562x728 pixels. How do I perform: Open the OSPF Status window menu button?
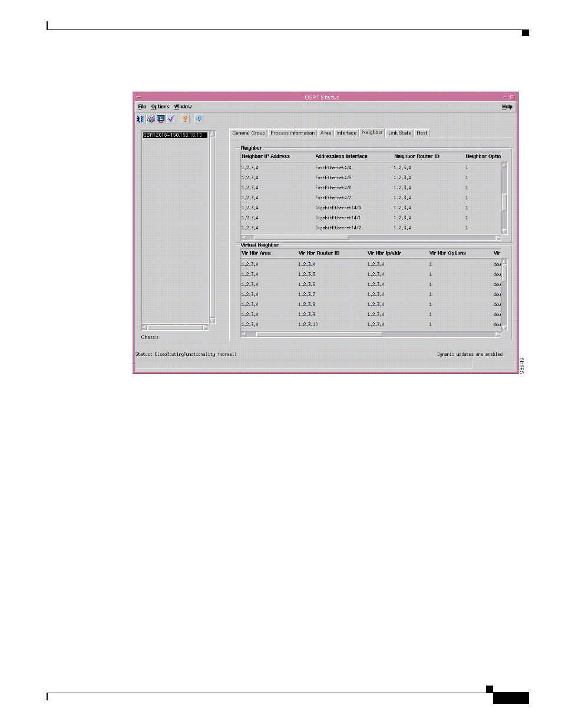tap(138, 97)
